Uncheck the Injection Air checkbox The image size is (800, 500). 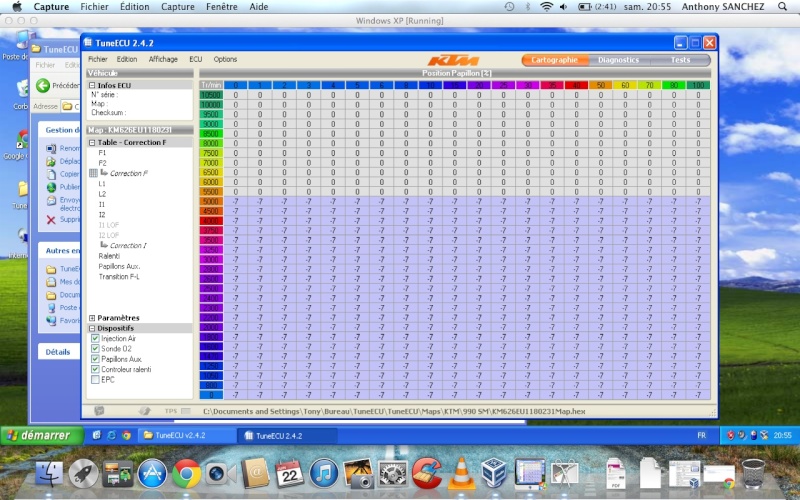(x=95, y=338)
